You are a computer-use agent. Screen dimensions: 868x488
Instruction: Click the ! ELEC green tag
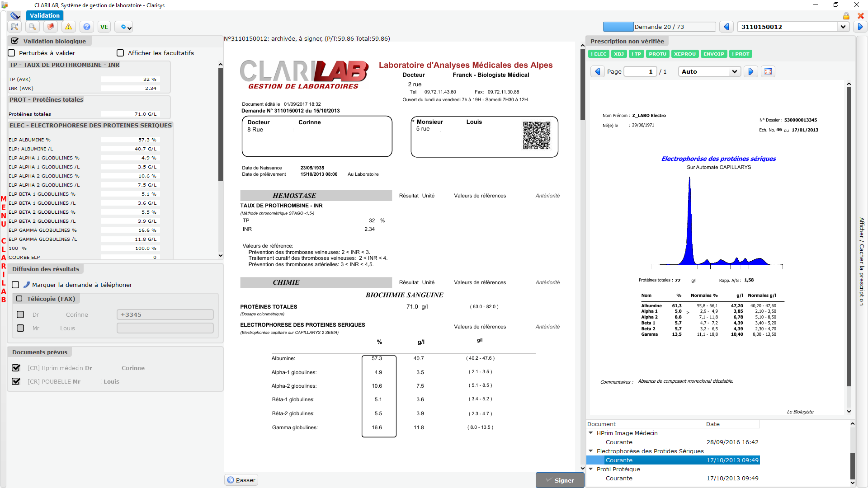[x=599, y=54]
